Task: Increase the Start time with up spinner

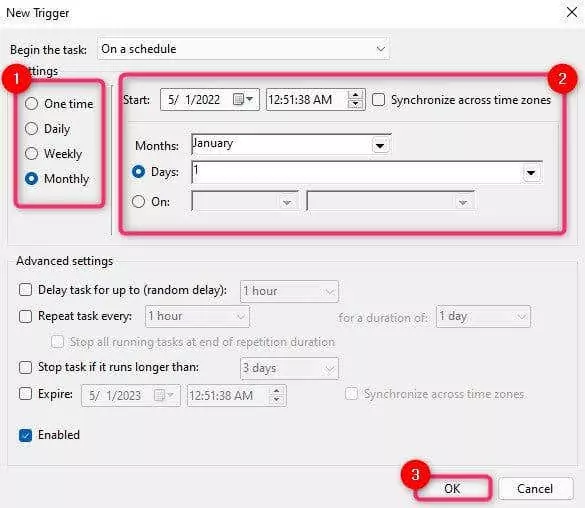Action: click(355, 95)
